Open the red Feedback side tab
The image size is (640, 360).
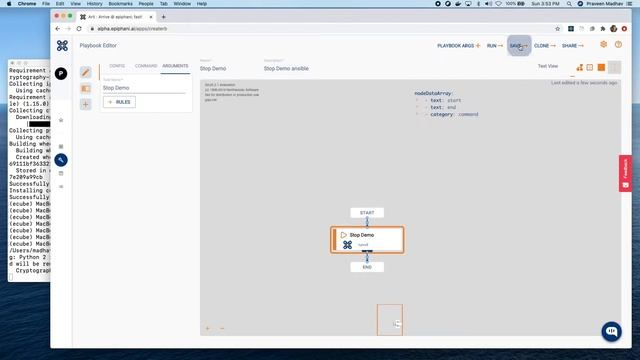[625, 173]
